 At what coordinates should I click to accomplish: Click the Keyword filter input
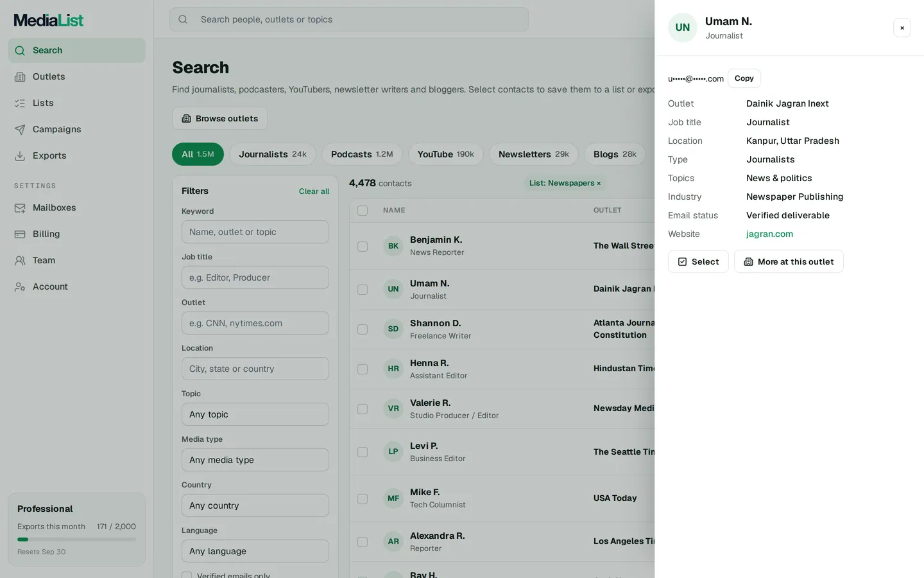pos(255,232)
